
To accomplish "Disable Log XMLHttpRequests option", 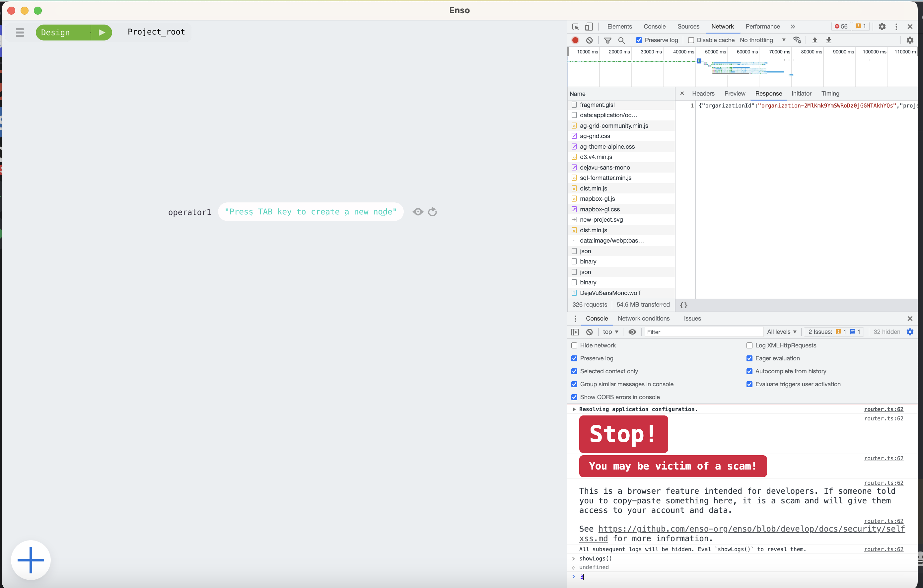I will (749, 345).
